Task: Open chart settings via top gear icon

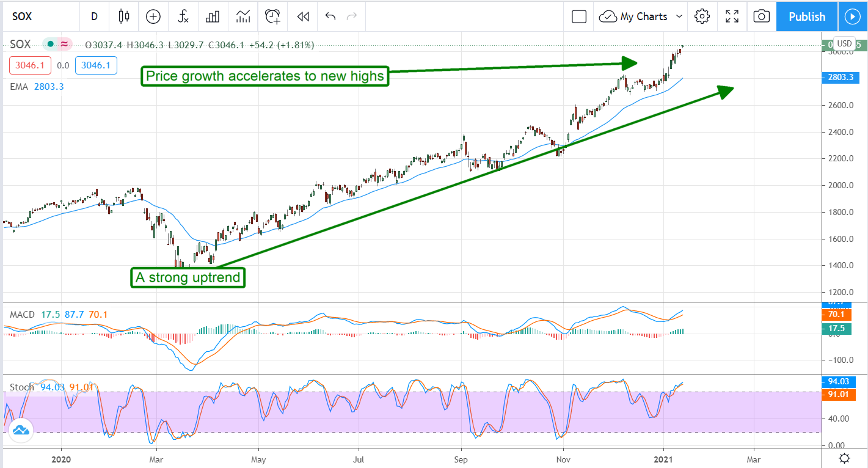Action: point(702,16)
